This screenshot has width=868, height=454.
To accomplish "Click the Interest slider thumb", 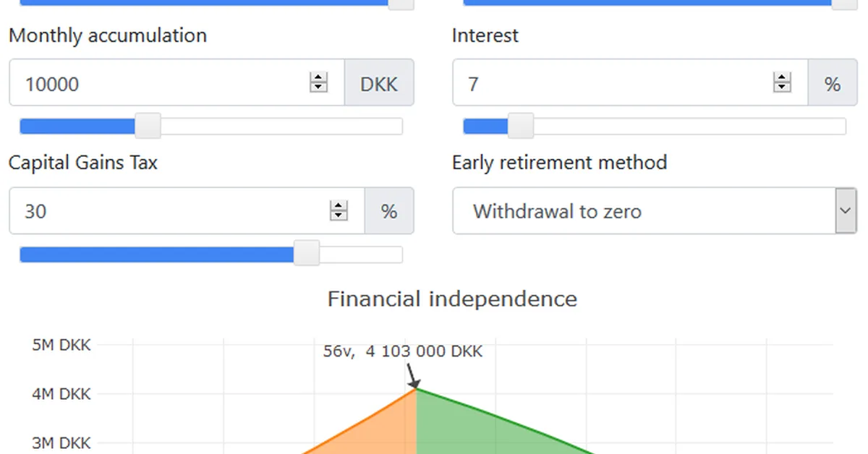I will (519, 125).
